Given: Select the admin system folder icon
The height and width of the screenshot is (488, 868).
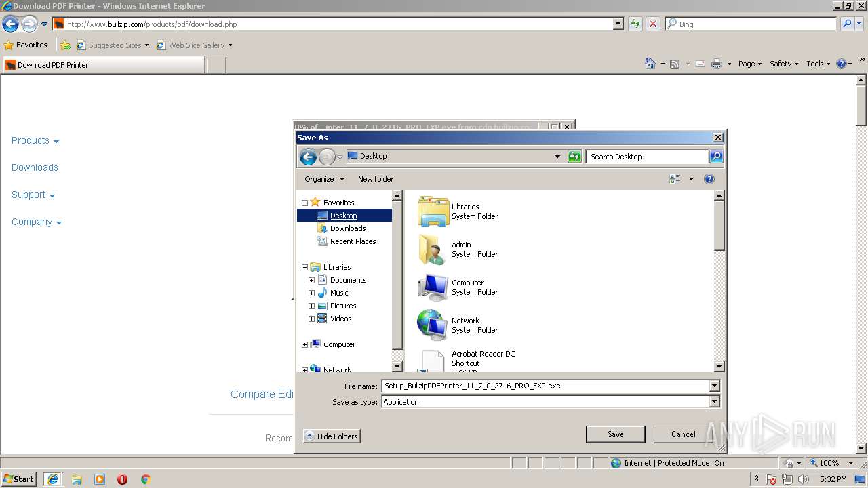Looking at the screenshot, I should click(x=433, y=249).
